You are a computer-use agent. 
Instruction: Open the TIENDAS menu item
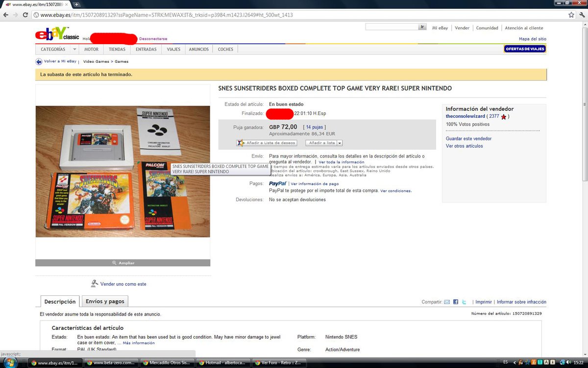click(117, 50)
